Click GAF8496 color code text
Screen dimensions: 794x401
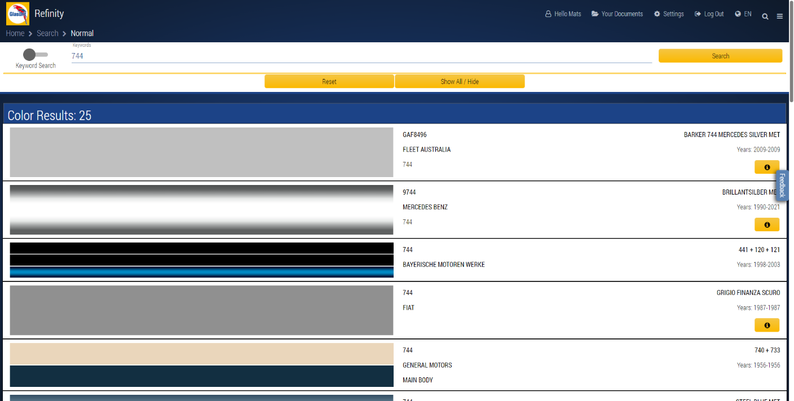pyautogui.click(x=415, y=135)
